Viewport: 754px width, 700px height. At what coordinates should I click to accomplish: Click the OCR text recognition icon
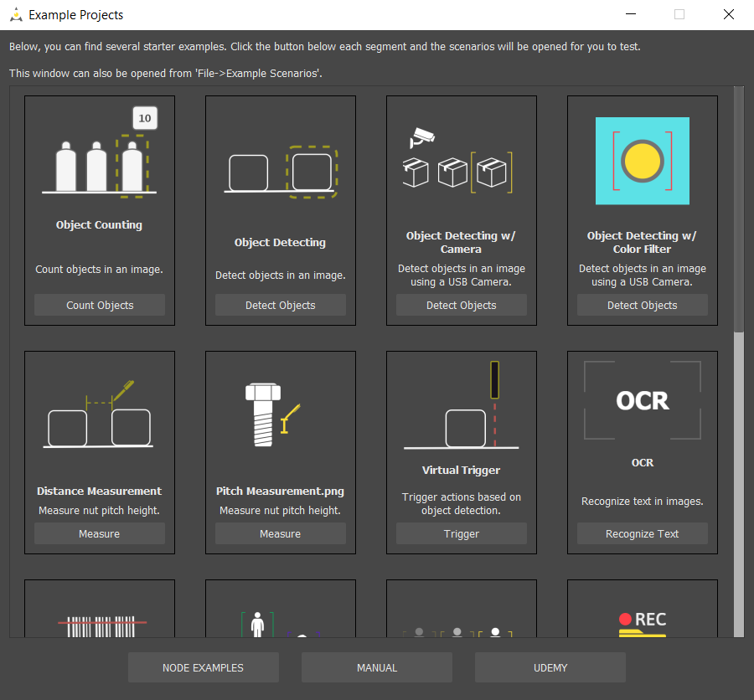(642, 400)
